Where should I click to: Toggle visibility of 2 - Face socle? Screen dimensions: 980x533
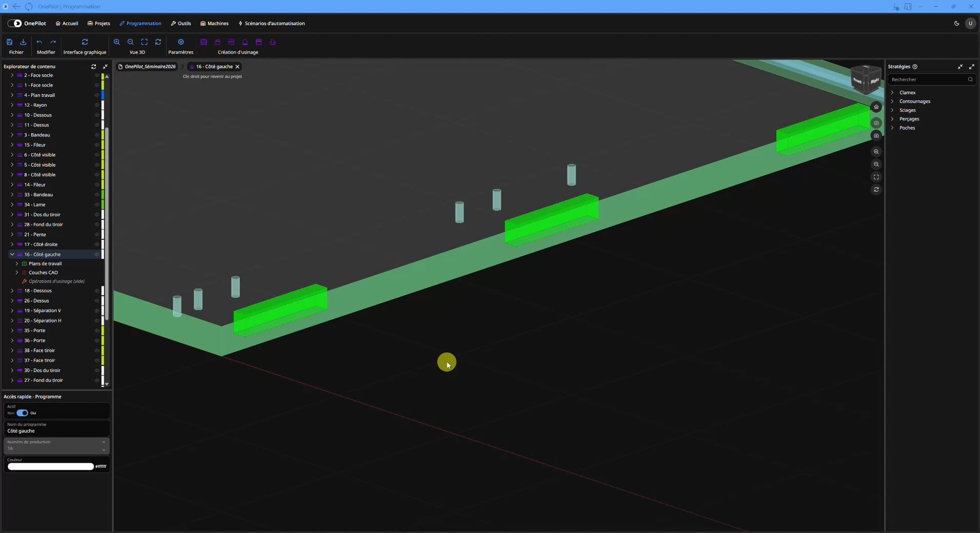pos(97,75)
